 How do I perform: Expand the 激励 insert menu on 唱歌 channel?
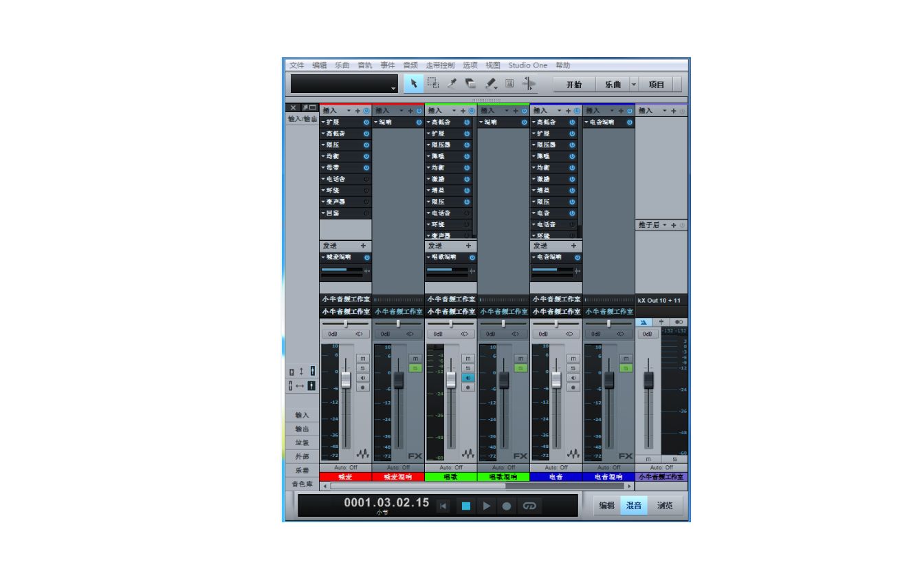click(x=429, y=179)
